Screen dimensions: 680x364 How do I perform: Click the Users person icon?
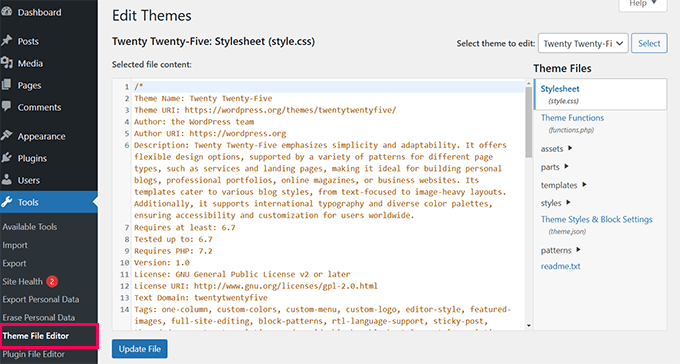click(7, 180)
